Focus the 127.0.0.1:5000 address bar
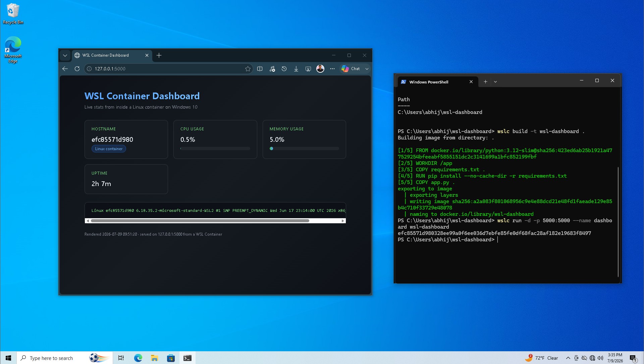The height and width of the screenshot is (364, 644). (168, 69)
